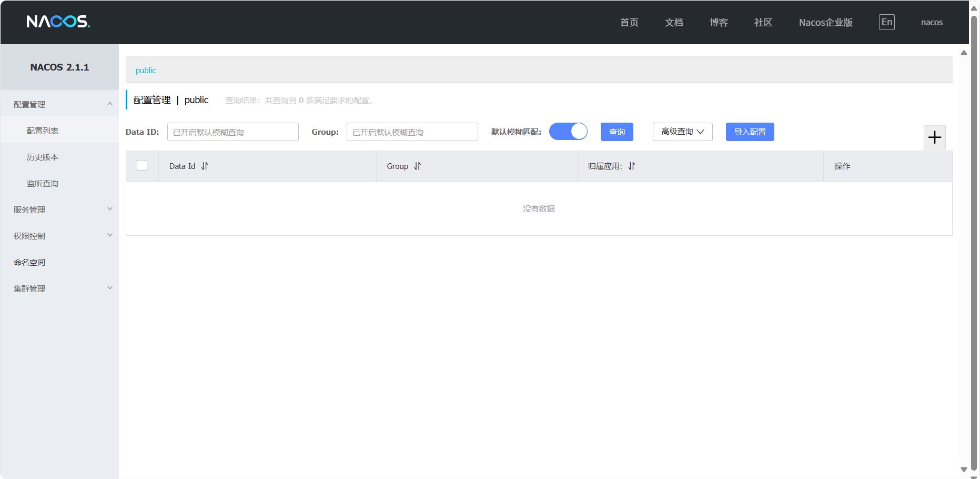
Task: Click the NACOS 2.1.1 version label
Action: (x=59, y=67)
